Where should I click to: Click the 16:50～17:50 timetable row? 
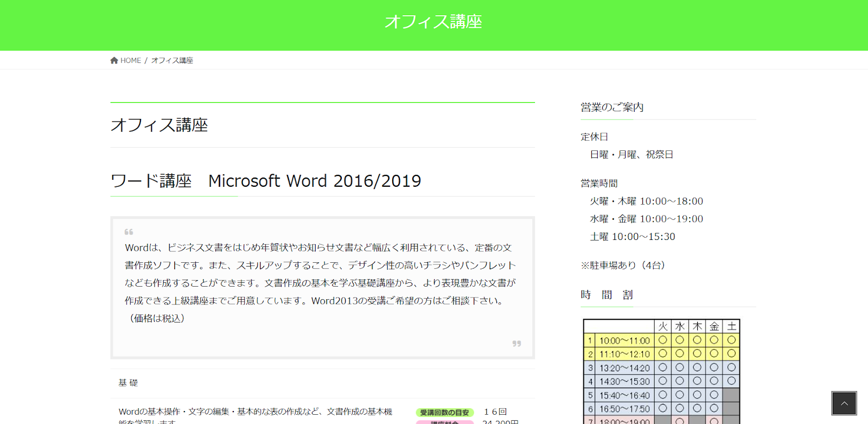click(661, 408)
